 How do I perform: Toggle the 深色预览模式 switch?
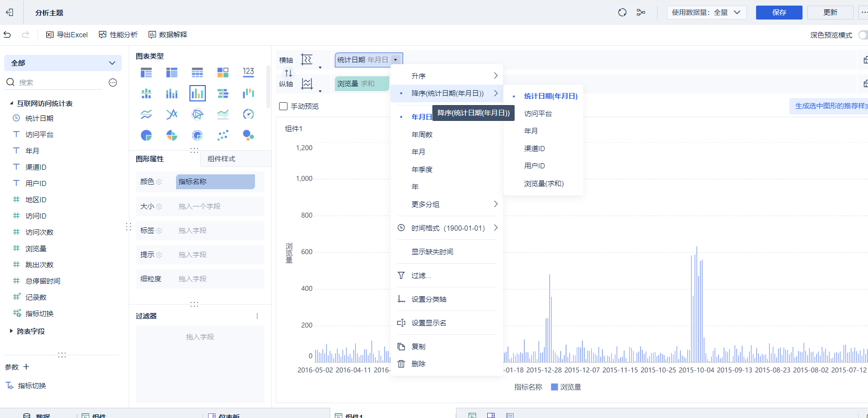tap(863, 35)
